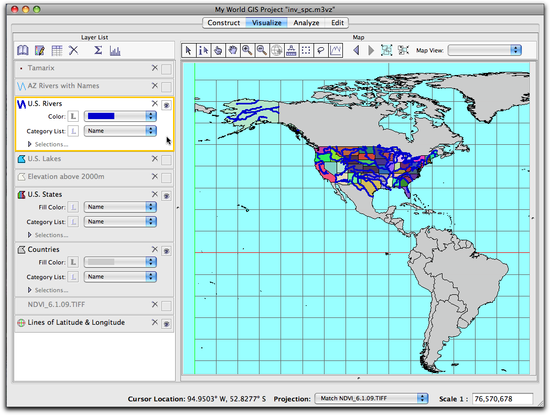
Task: Click legend L button for U.S. States Category List
Action: click(x=73, y=222)
